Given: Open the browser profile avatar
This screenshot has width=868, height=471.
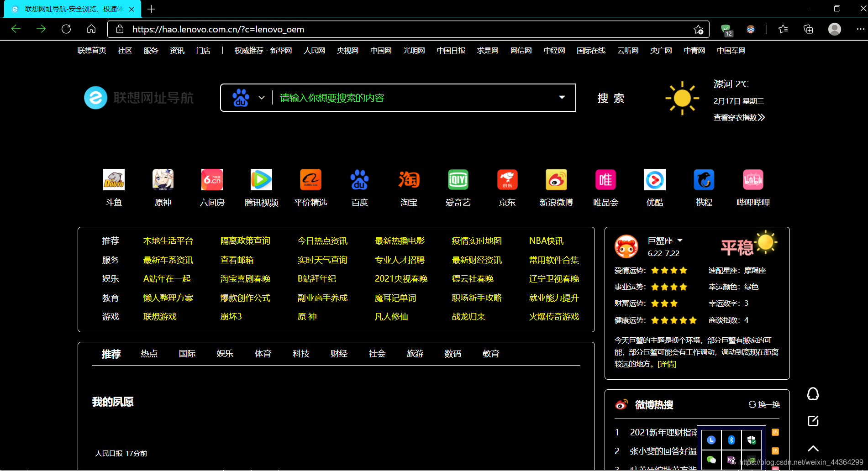Looking at the screenshot, I should [x=835, y=29].
